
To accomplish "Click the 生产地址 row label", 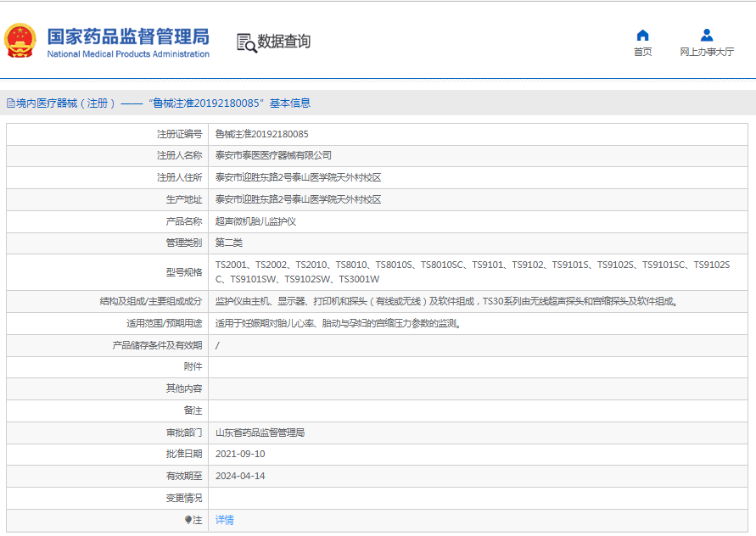I will pyautogui.click(x=184, y=199).
